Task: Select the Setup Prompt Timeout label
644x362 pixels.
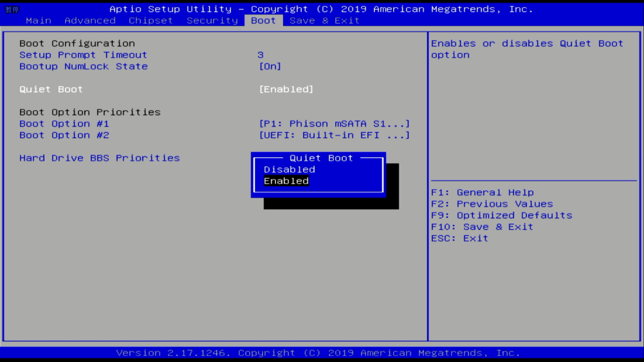Action: (x=83, y=55)
